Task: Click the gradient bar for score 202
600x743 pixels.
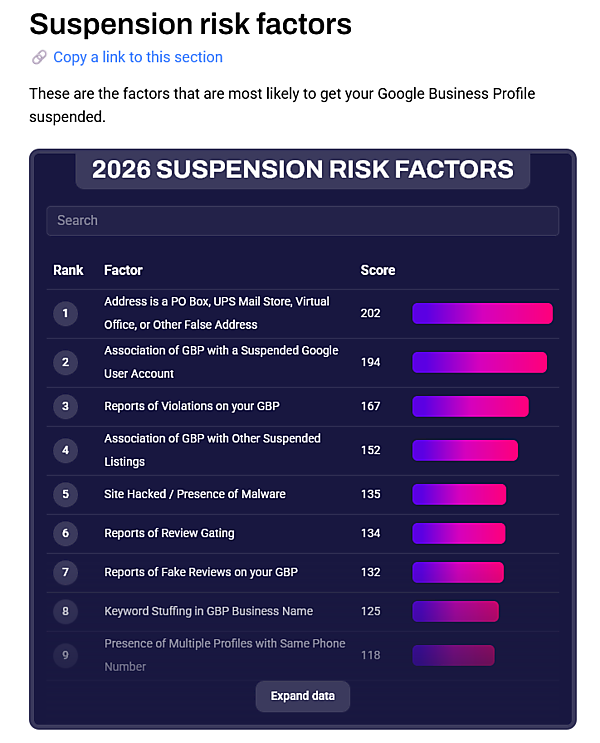Action: (x=482, y=314)
